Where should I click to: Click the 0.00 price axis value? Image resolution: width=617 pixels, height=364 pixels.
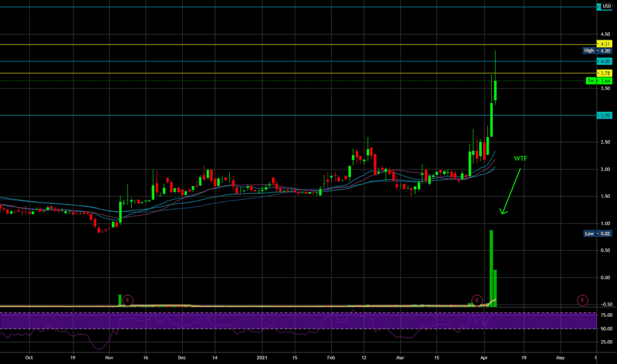pyautogui.click(x=605, y=277)
